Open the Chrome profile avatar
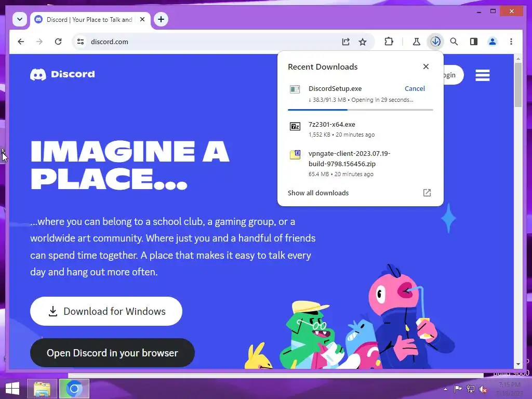 (x=493, y=42)
